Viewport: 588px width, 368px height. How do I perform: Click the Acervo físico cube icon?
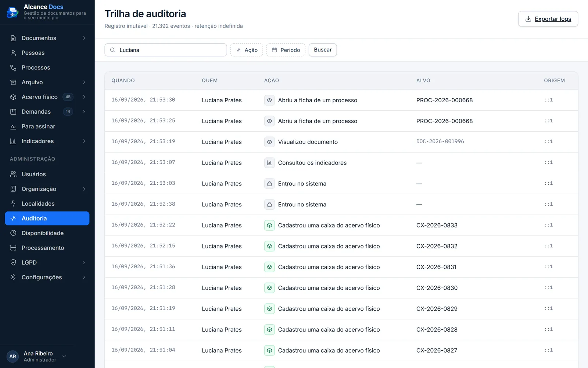[x=13, y=97]
